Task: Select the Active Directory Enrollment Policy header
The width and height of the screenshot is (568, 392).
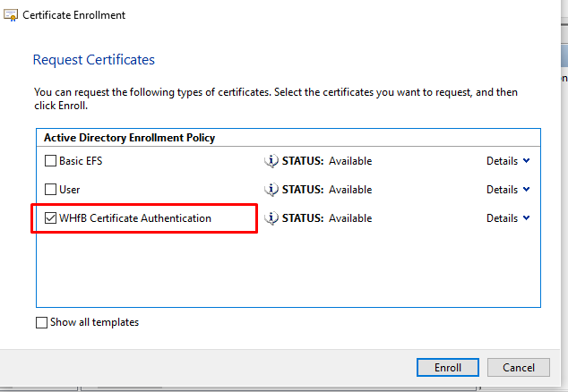Action: coord(130,138)
